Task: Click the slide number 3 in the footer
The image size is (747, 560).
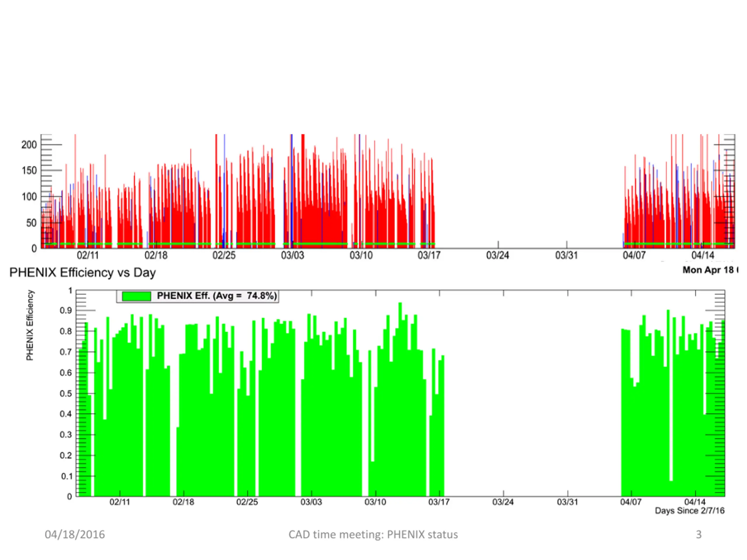Action: [x=699, y=535]
